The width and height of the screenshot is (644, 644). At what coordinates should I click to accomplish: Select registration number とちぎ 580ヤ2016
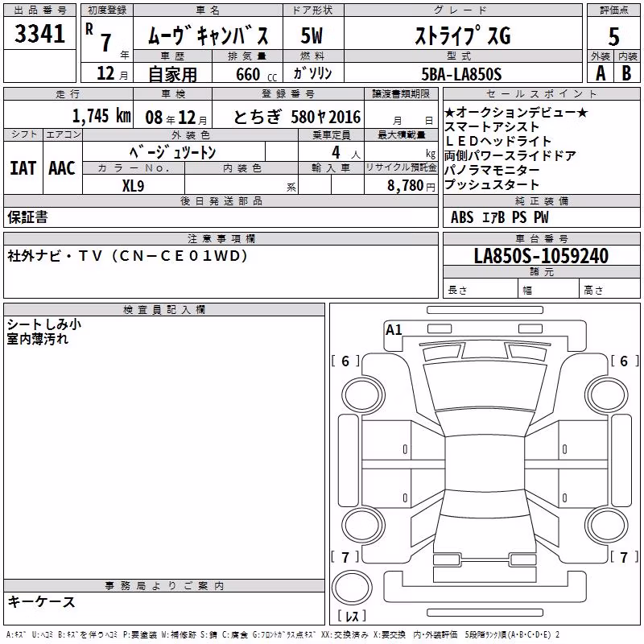[x=297, y=117]
